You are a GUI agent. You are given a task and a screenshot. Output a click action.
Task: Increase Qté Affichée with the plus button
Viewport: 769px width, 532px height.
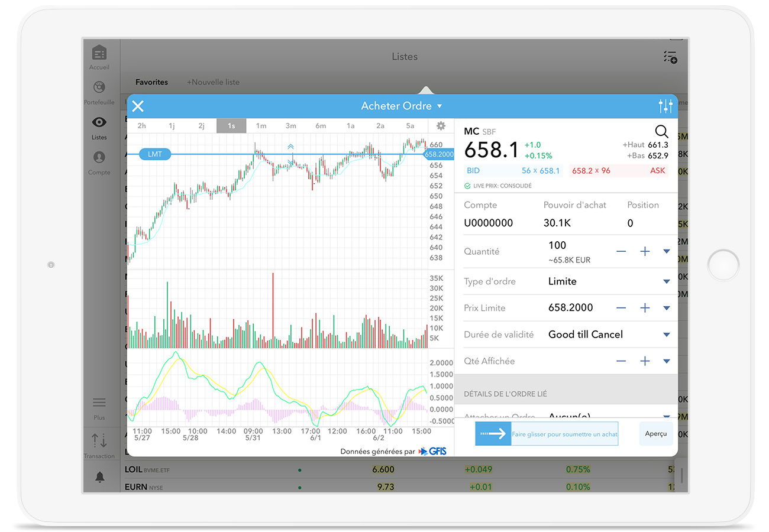coord(645,361)
